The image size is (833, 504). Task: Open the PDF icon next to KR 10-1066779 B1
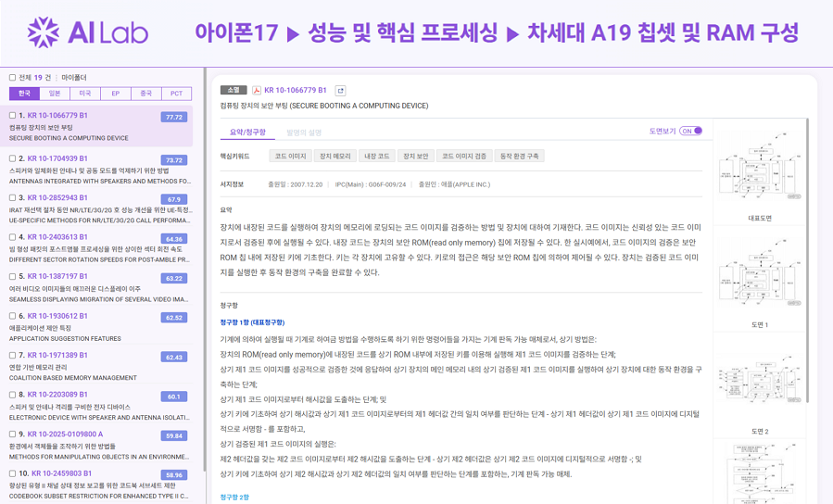coord(256,90)
